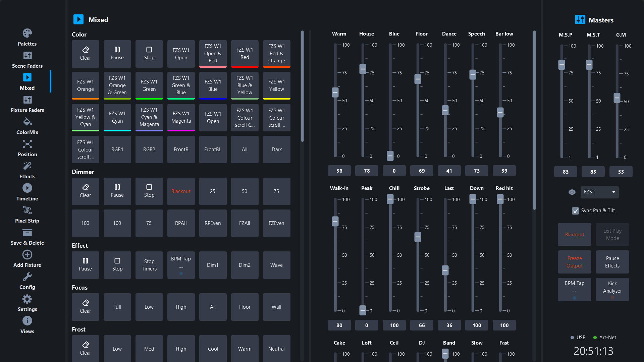Toggle Freeze Output

pyautogui.click(x=574, y=262)
